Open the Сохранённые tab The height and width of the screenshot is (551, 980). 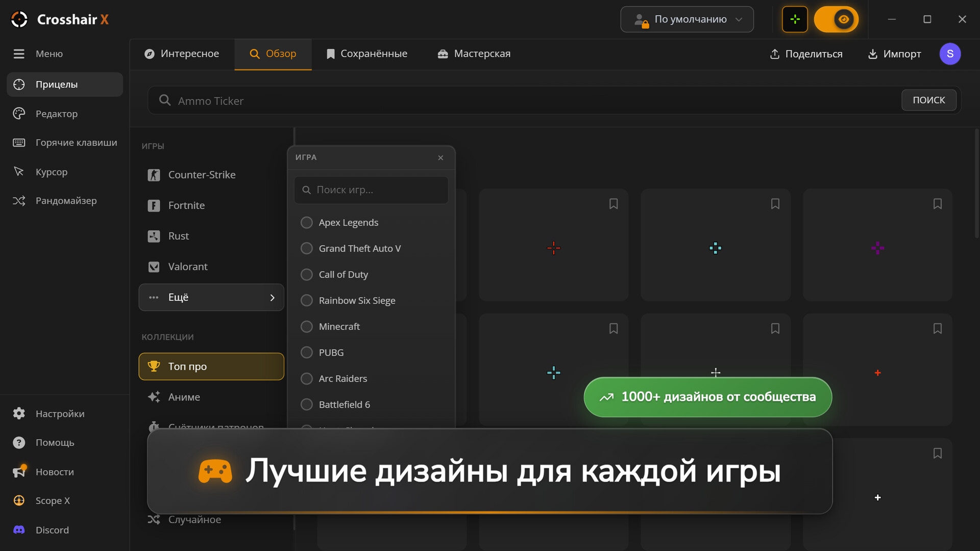tap(367, 54)
